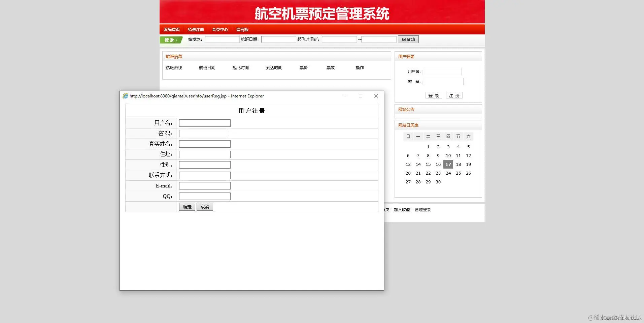The height and width of the screenshot is (323, 644).
Task: Click the 登录 login button
Action: click(x=433, y=95)
